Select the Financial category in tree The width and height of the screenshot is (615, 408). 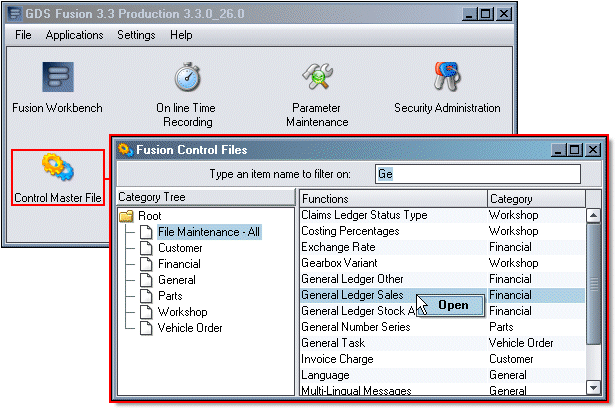click(179, 264)
